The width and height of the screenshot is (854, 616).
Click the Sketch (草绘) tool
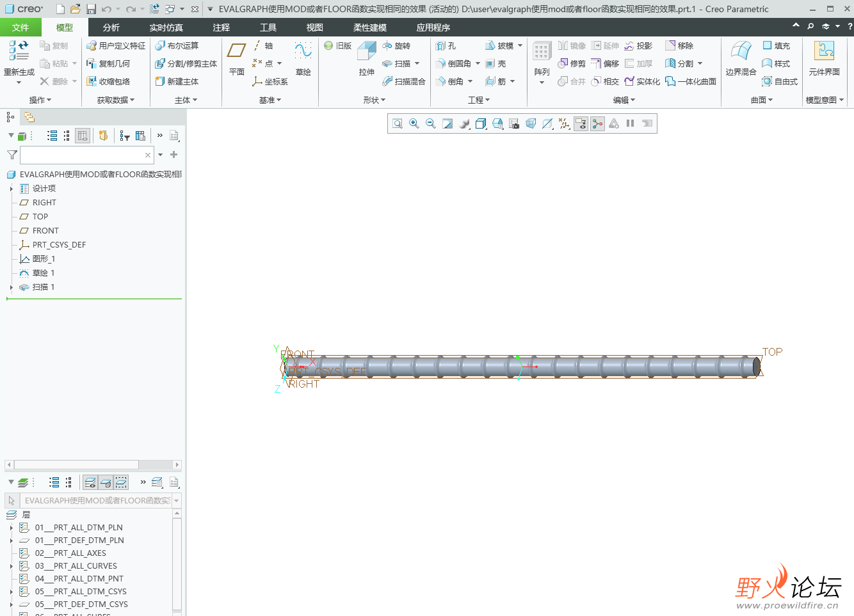point(303,59)
